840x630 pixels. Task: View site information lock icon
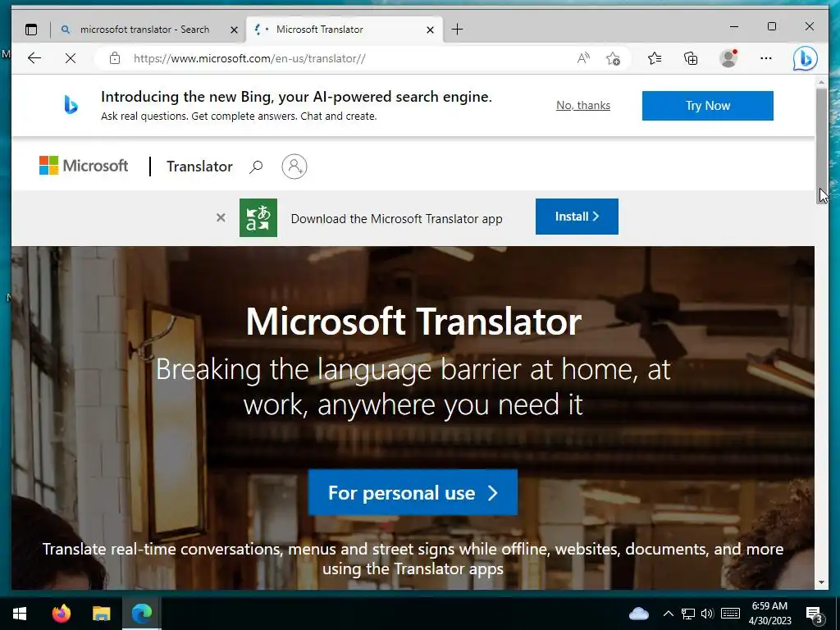115,58
